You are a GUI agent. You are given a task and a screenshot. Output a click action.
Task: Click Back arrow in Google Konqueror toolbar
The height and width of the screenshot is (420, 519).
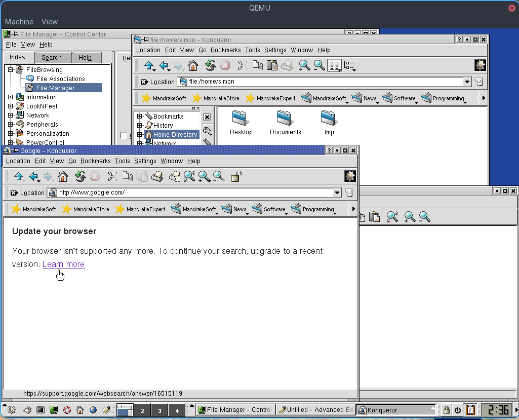pyautogui.click(x=34, y=176)
